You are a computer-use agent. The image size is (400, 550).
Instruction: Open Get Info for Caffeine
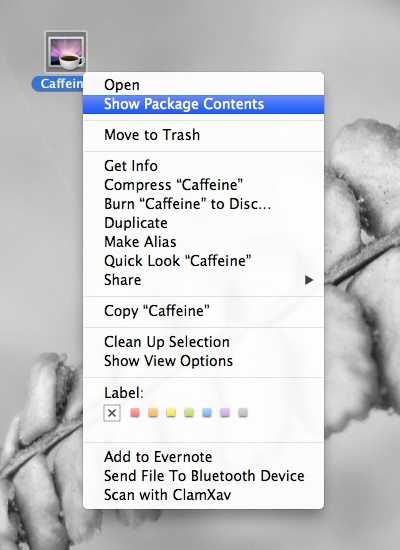click(203, 166)
